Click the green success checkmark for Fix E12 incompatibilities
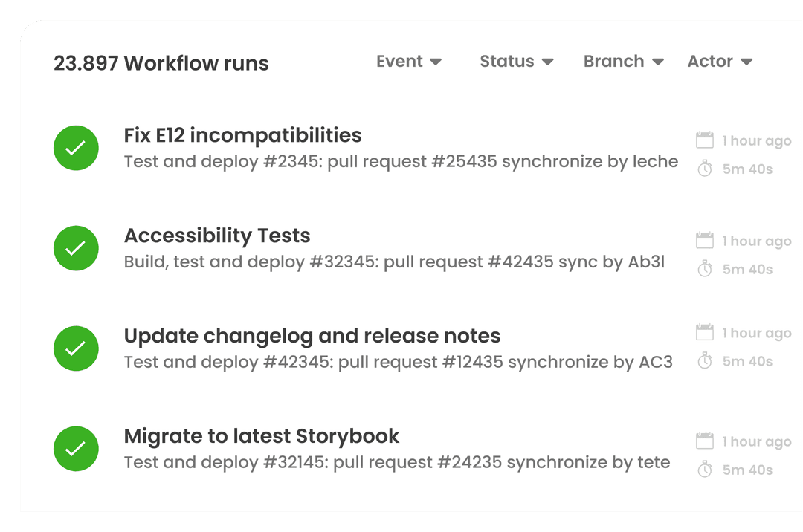Viewport: 803px width, 532px height. tap(76, 148)
